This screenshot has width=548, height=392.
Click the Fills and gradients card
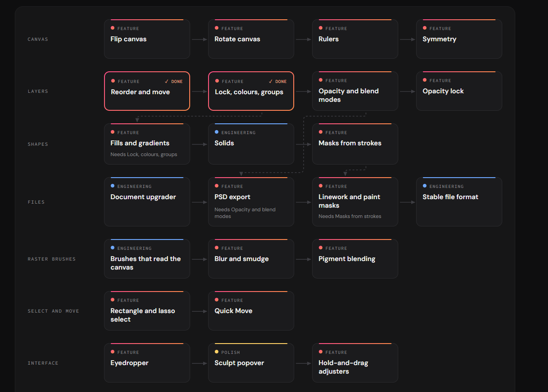147,144
